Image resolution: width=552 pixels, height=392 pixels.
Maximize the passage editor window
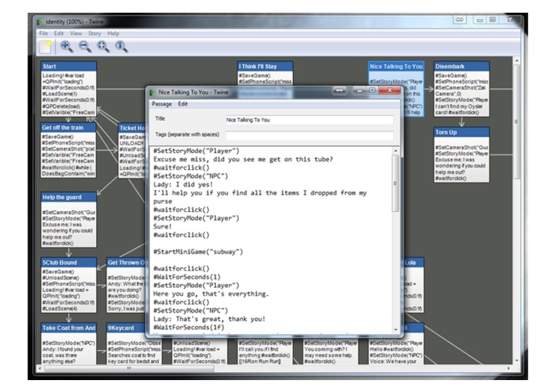(373, 90)
